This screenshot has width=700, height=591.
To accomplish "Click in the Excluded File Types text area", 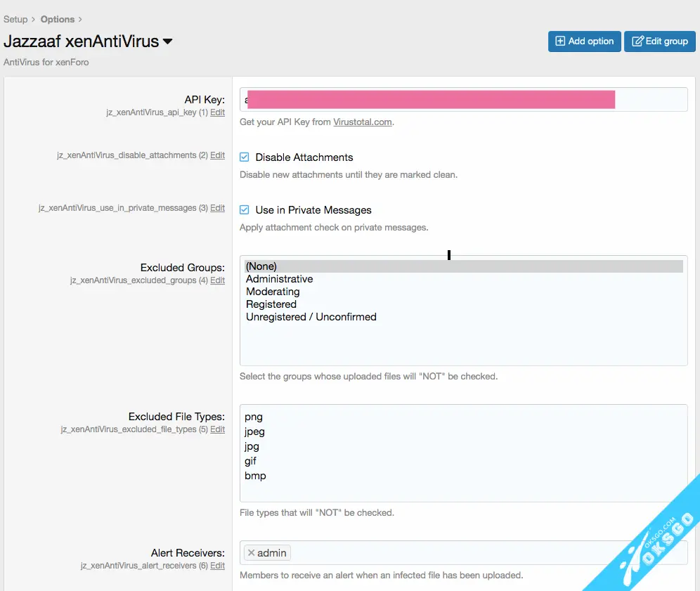I will coord(462,453).
